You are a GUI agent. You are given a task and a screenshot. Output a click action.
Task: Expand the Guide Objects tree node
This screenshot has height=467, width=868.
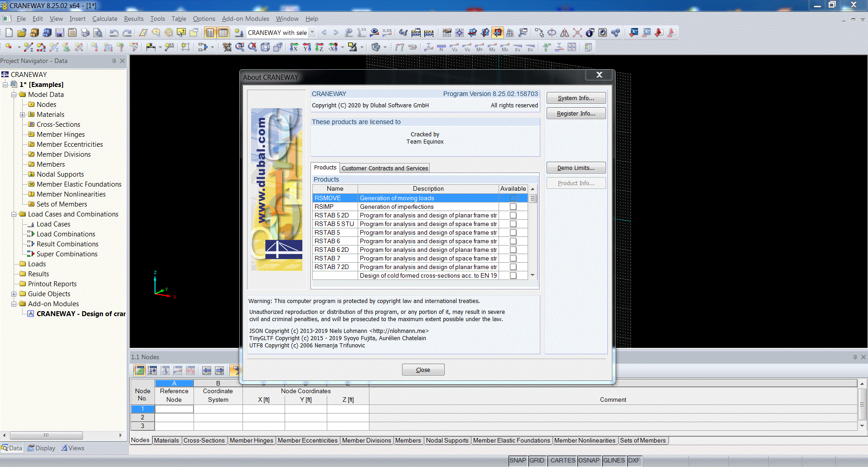click(x=14, y=294)
